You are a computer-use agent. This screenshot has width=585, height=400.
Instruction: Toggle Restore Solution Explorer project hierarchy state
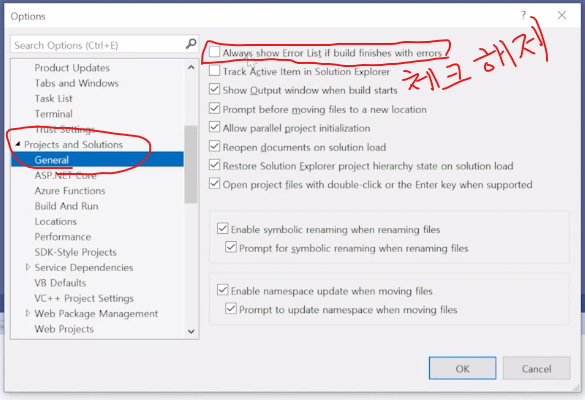214,165
